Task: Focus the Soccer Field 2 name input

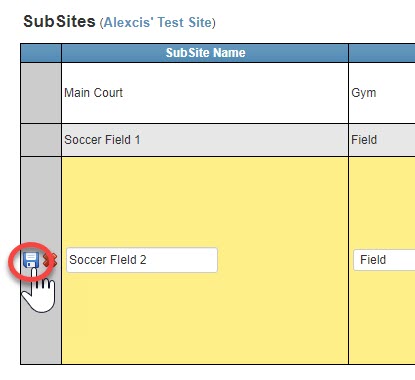Action: pos(142,260)
